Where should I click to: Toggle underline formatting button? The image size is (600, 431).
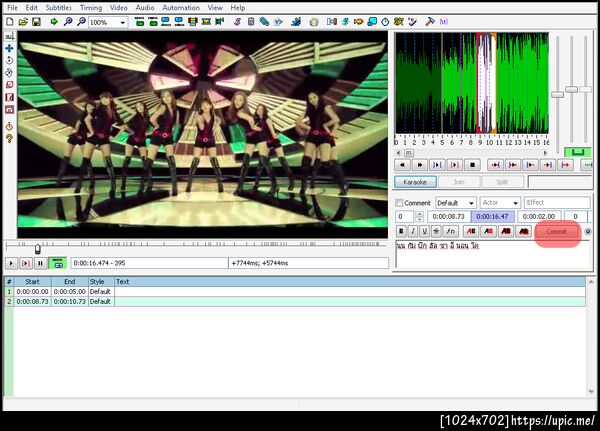point(424,231)
